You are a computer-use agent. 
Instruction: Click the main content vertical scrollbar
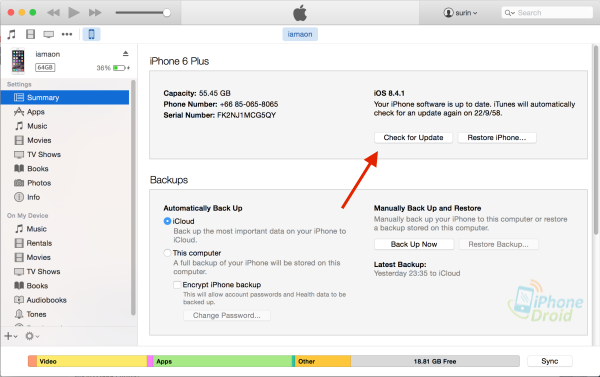[596, 140]
